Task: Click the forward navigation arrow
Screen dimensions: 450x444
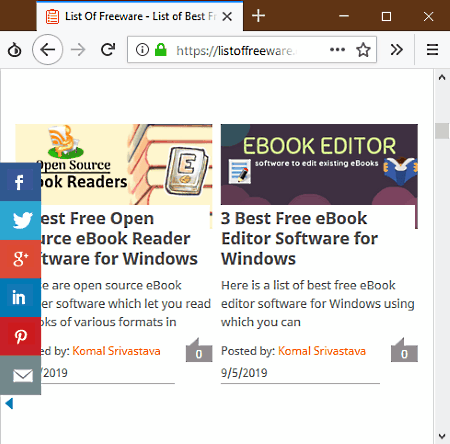Action: tap(78, 50)
